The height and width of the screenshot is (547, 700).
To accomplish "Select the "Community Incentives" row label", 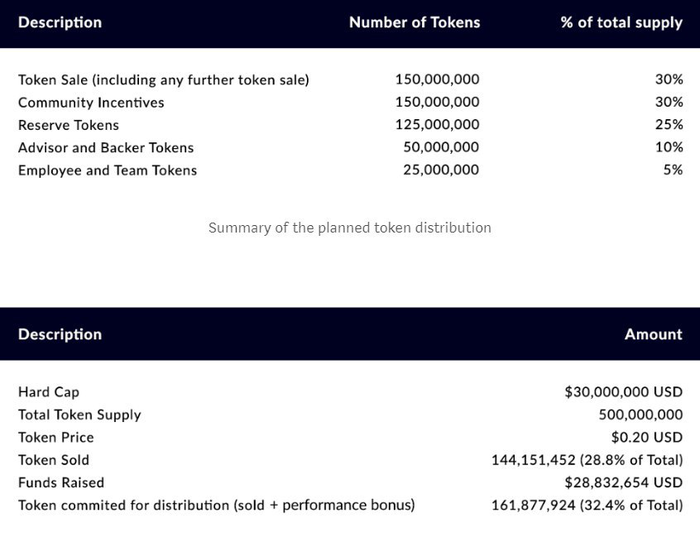I will 91,102.
